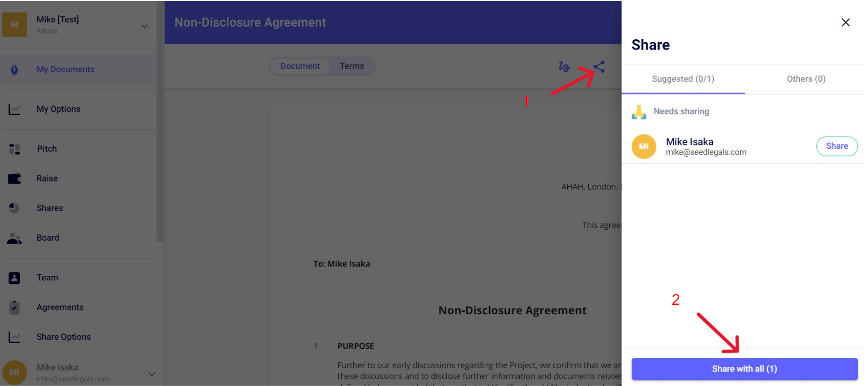Select the Suggested (0/1) tab

click(x=682, y=79)
